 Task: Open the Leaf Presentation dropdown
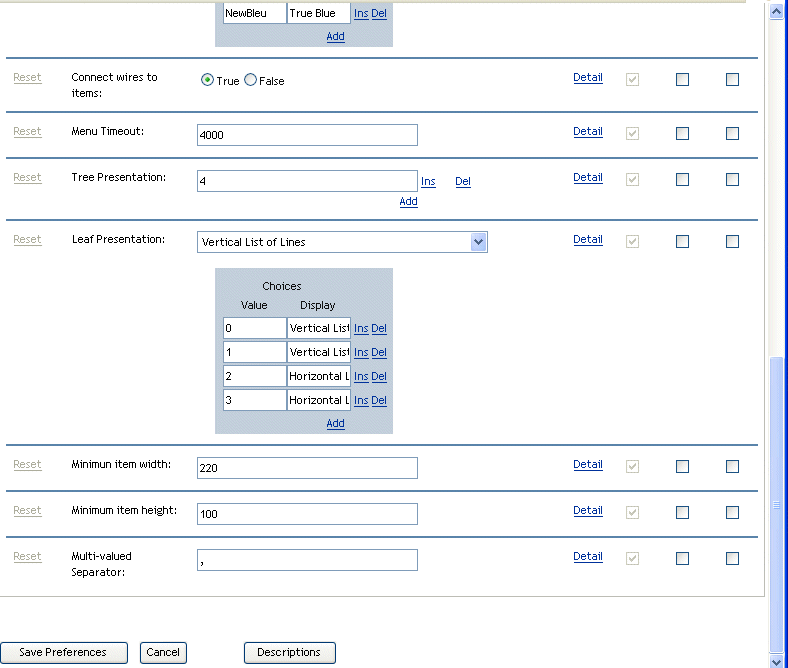(x=478, y=242)
